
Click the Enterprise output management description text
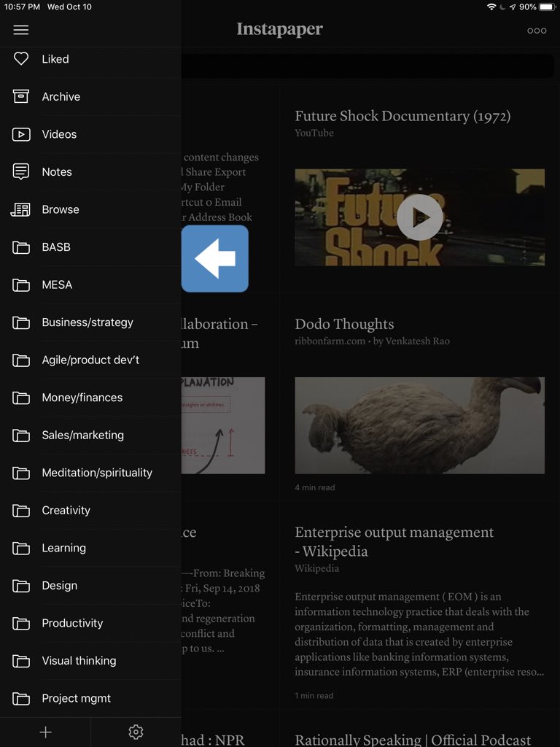pos(419,634)
